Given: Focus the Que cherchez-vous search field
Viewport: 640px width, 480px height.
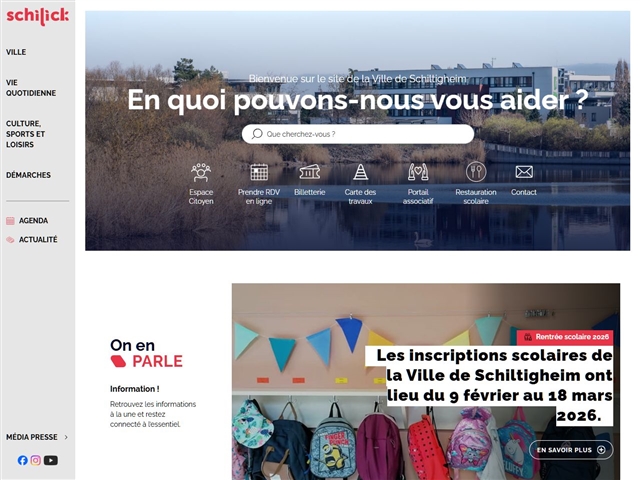Looking at the screenshot, I should pos(358,134).
